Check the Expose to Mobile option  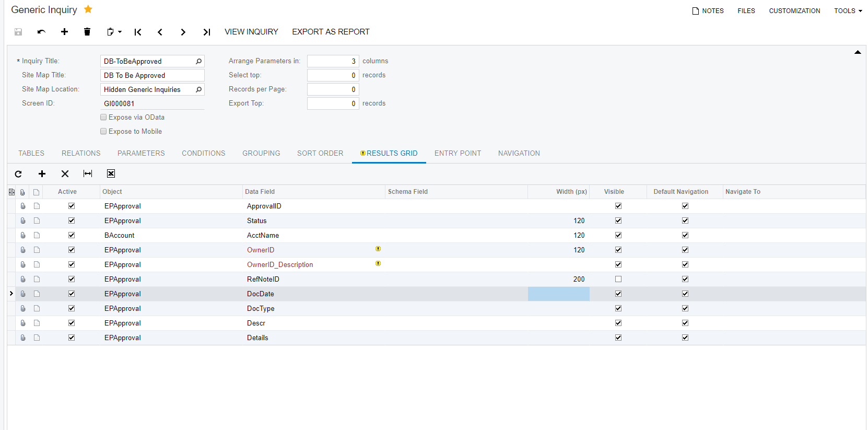coord(103,132)
